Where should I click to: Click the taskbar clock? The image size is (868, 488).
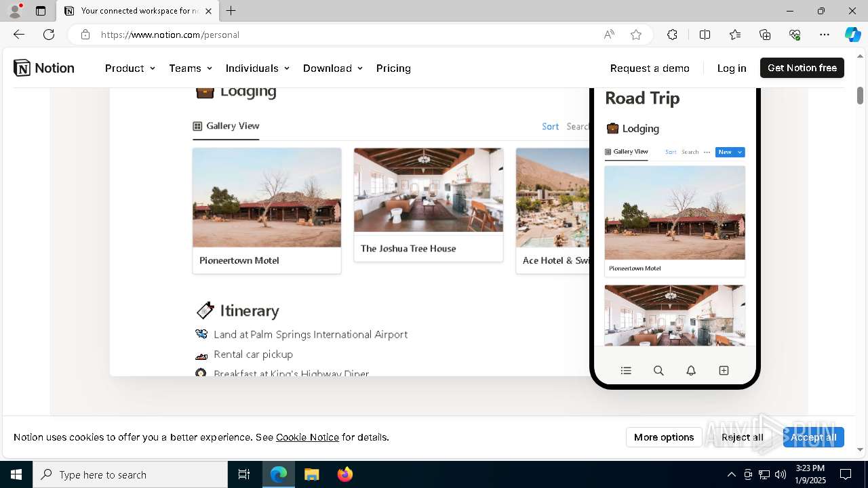tap(810, 474)
